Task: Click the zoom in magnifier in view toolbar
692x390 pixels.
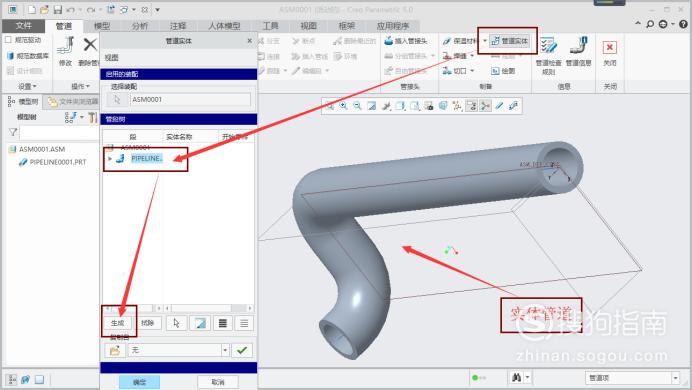Action: pos(343,106)
